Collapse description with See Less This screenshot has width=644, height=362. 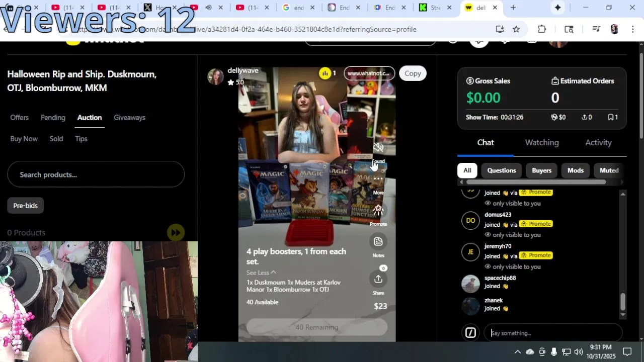tap(261, 273)
